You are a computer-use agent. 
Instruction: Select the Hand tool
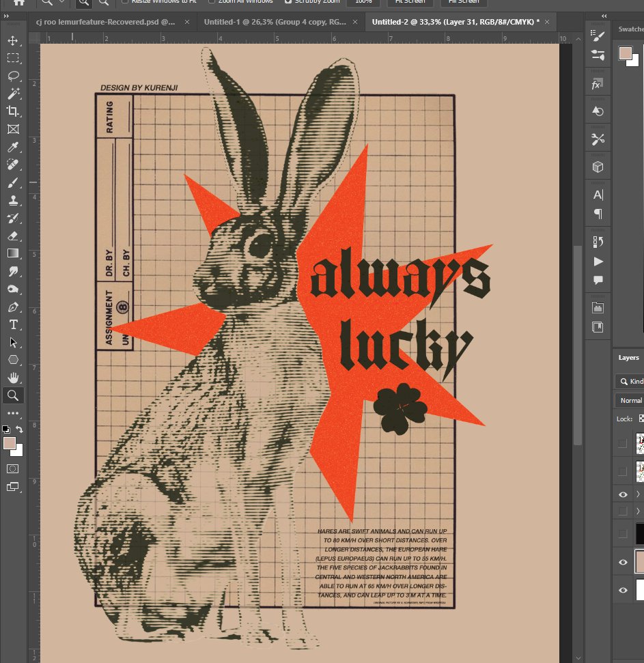pyautogui.click(x=13, y=378)
